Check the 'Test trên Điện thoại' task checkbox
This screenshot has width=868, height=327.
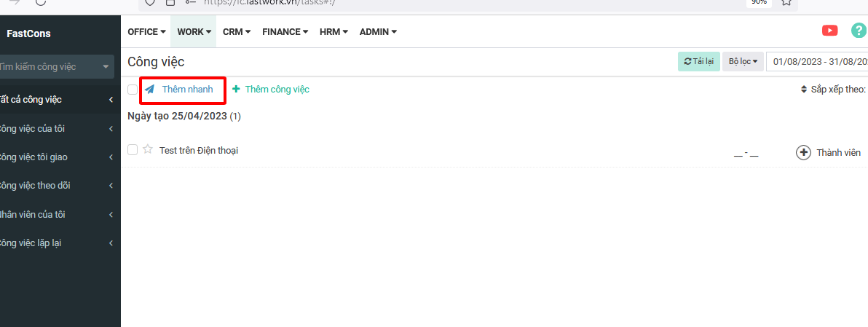click(x=132, y=149)
